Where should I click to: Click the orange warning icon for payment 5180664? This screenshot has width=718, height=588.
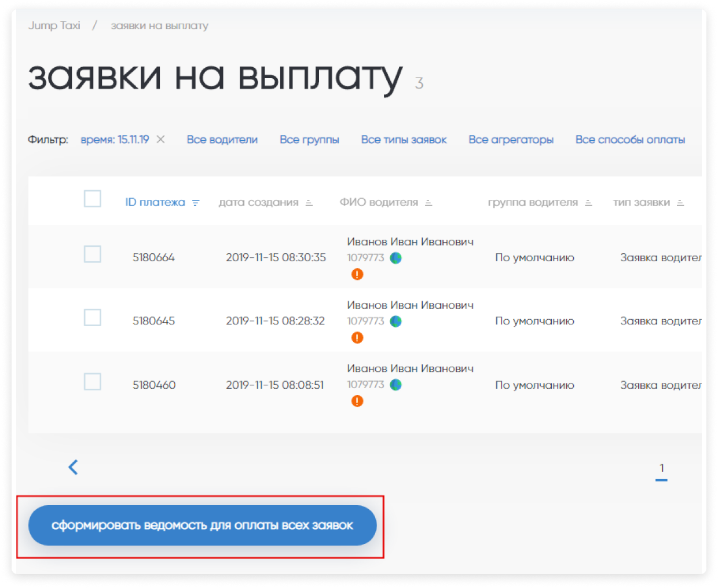(x=357, y=274)
